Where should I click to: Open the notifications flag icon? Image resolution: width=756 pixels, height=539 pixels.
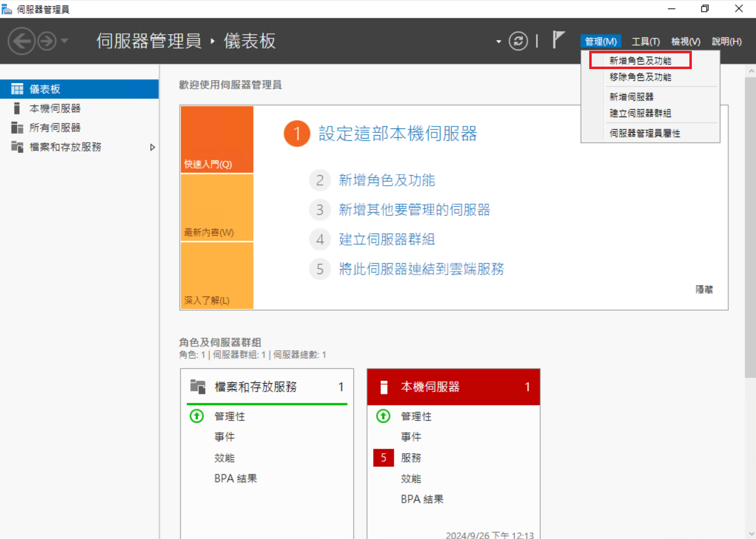click(558, 40)
